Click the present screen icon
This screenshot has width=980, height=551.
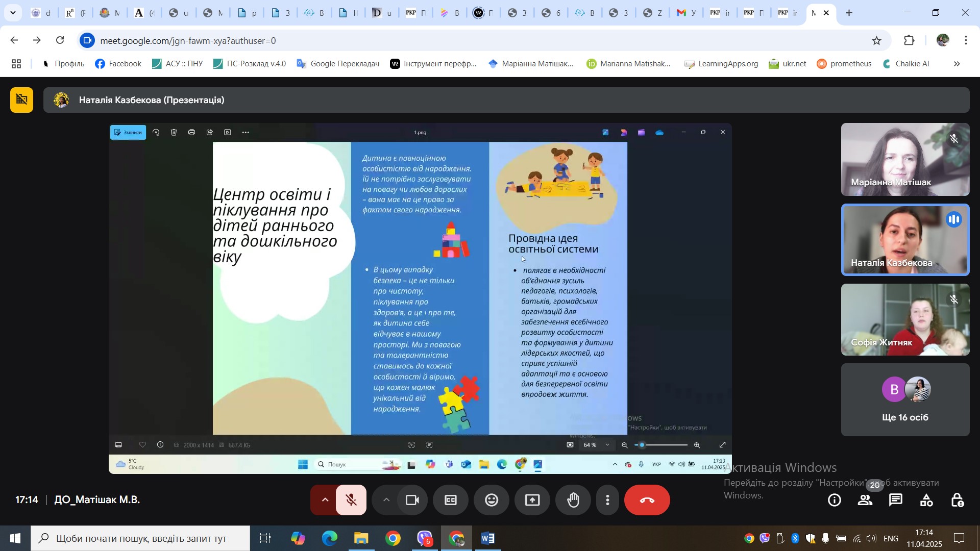(532, 500)
